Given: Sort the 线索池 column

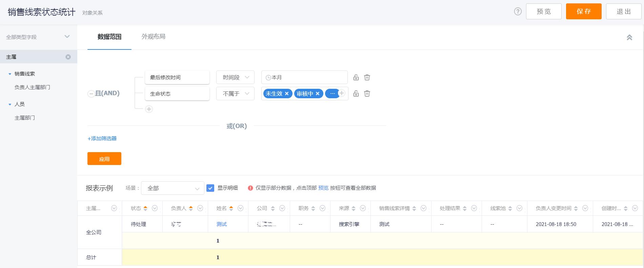Looking at the screenshot, I should coord(510,208).
